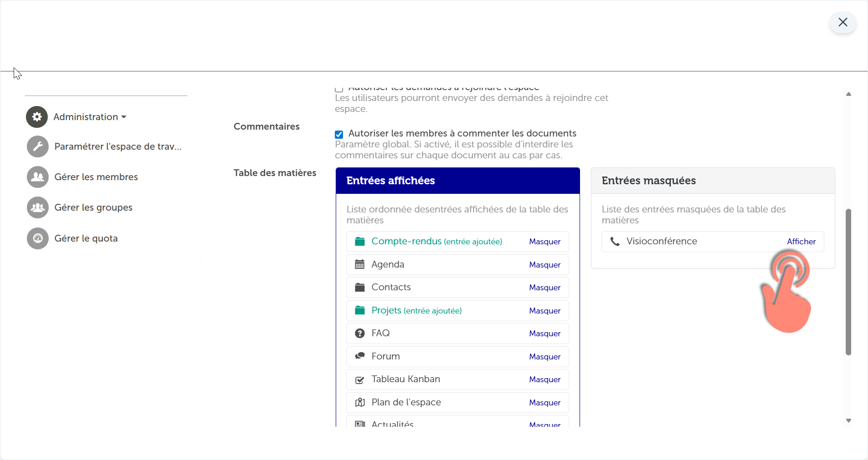
Task: Click the Visioconférence phone icon
Action: pos(615,242)
